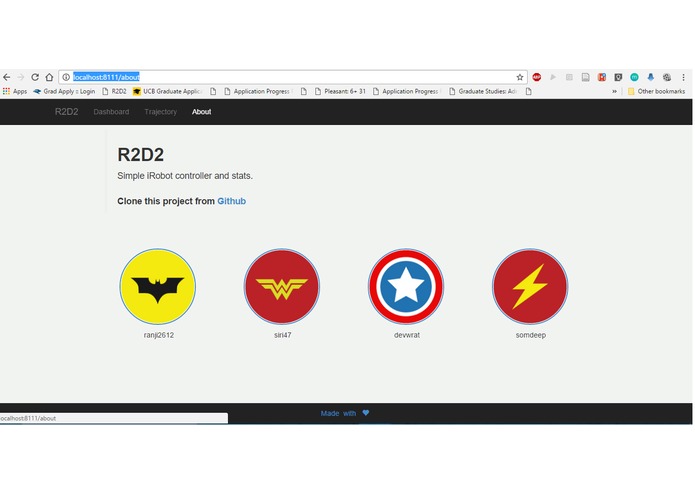This screenshot has height=494, width=695.
Task: Click the grey document extension icon
Action: pos(586,77)
